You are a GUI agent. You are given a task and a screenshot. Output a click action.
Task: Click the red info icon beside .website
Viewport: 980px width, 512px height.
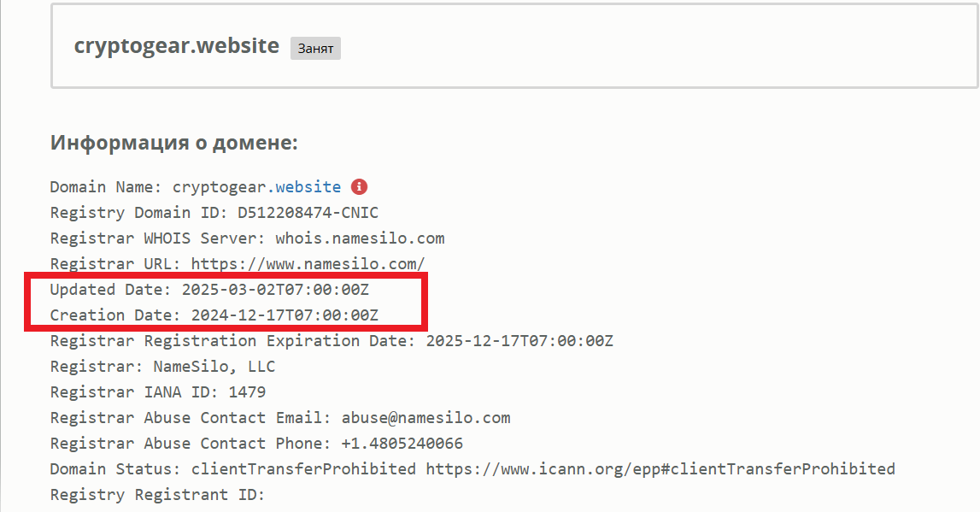pyautogui.click(x=360, y=187)
